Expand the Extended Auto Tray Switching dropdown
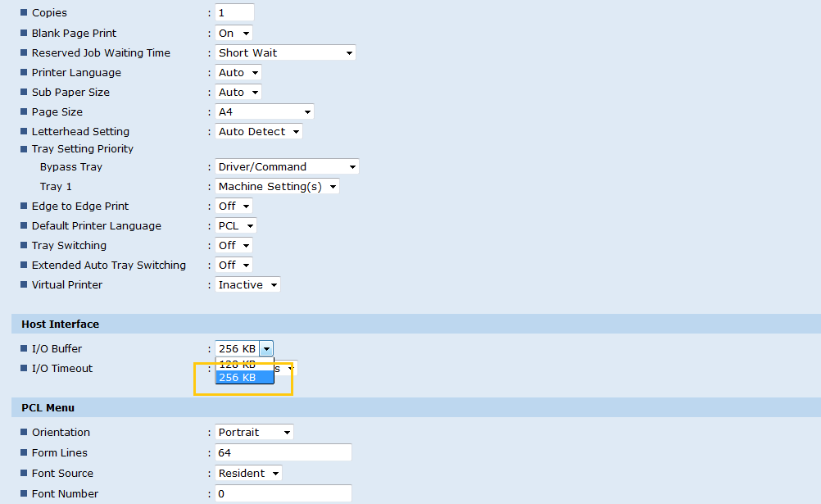This screenshot has height=504, width=821. (234, 266)
